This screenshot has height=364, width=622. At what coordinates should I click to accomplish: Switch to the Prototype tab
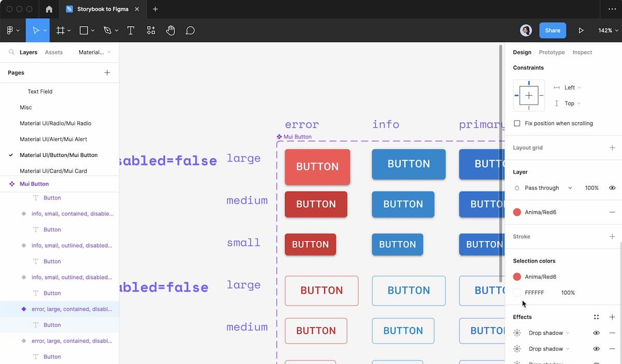coord(552,52)
